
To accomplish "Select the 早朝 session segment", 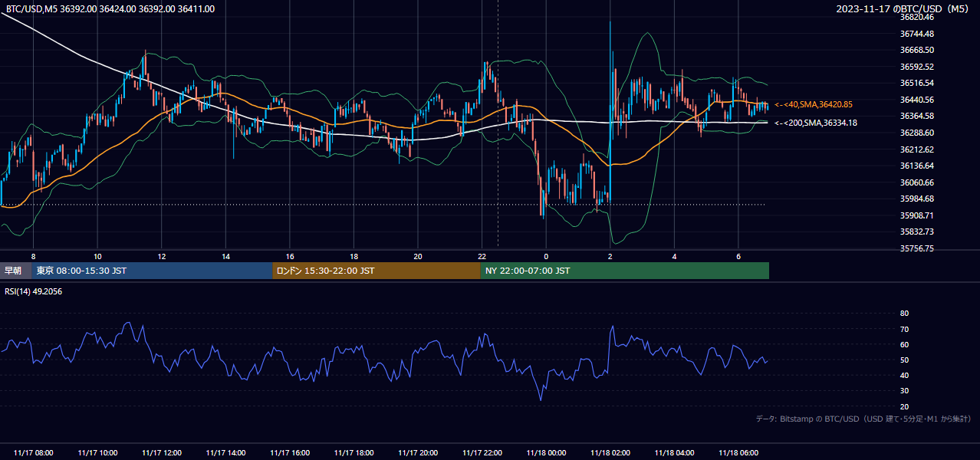I will 15,271.
